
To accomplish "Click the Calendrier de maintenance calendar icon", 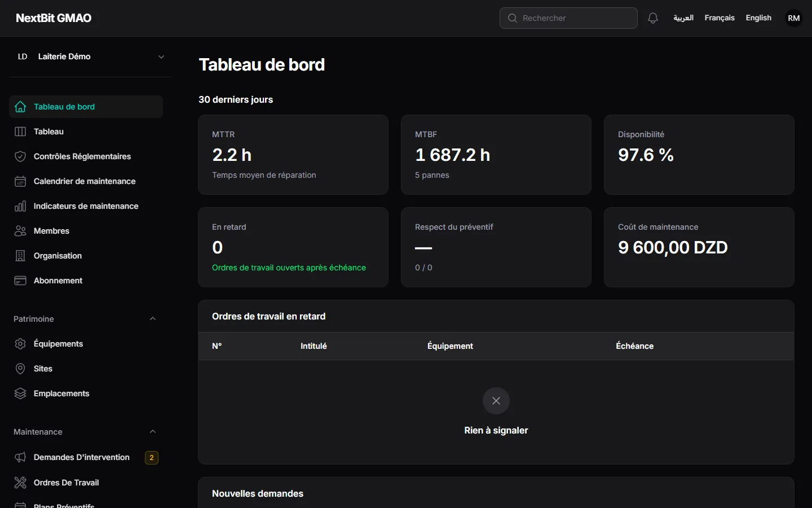I will (20, 181).
